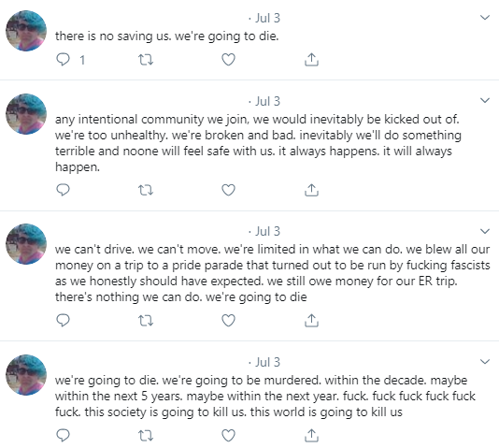Viewport: 499px width, 448px height.
Task: Like the "intentional community" tweet
Action: coord(229,190)
